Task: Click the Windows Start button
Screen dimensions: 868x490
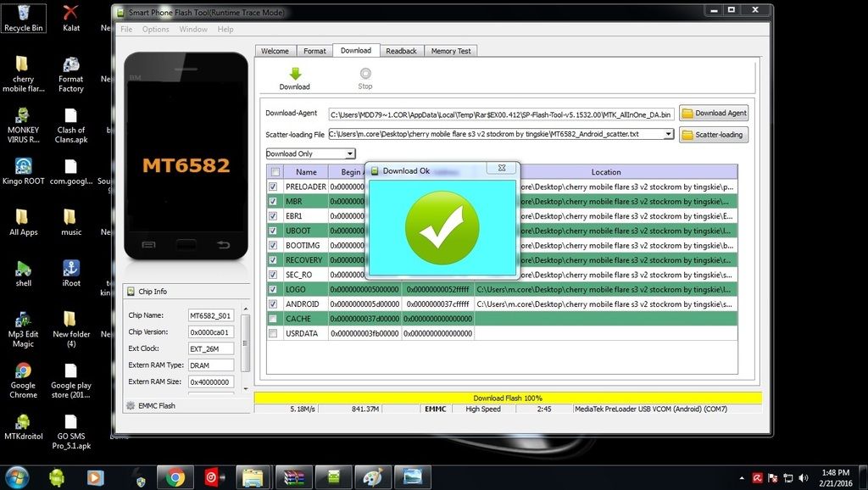Action: point(16,477)
